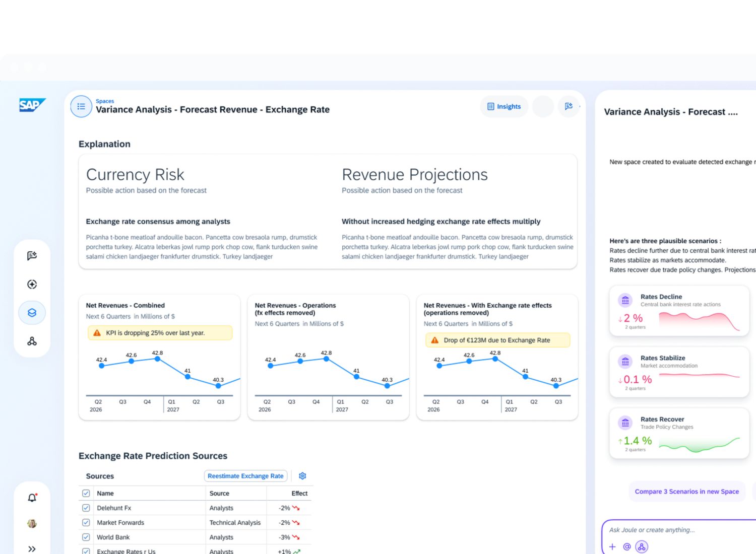Click the plus icon in Joule input
756x554 pixels.
612,547
